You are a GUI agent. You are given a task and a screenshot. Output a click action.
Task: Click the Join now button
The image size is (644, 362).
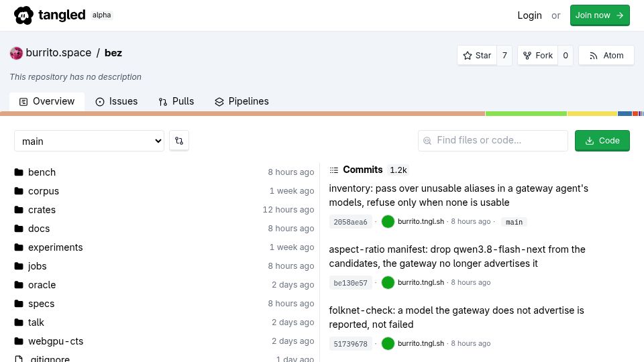[600, 15]
